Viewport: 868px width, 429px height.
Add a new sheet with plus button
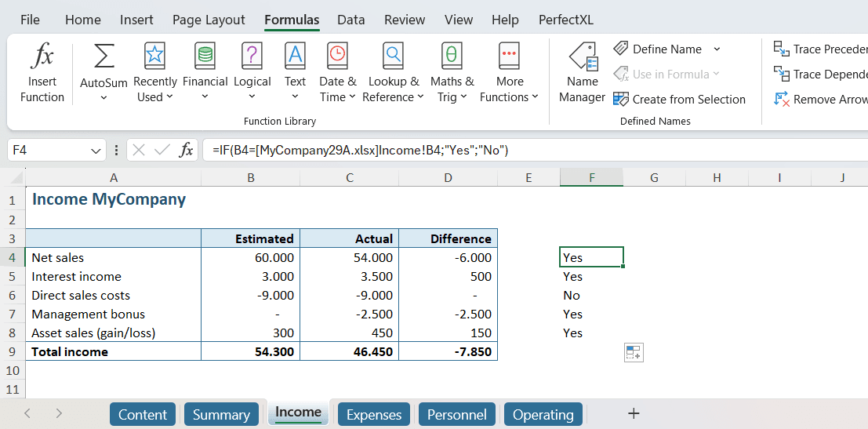pyautogui.click(x=634, y=413)
